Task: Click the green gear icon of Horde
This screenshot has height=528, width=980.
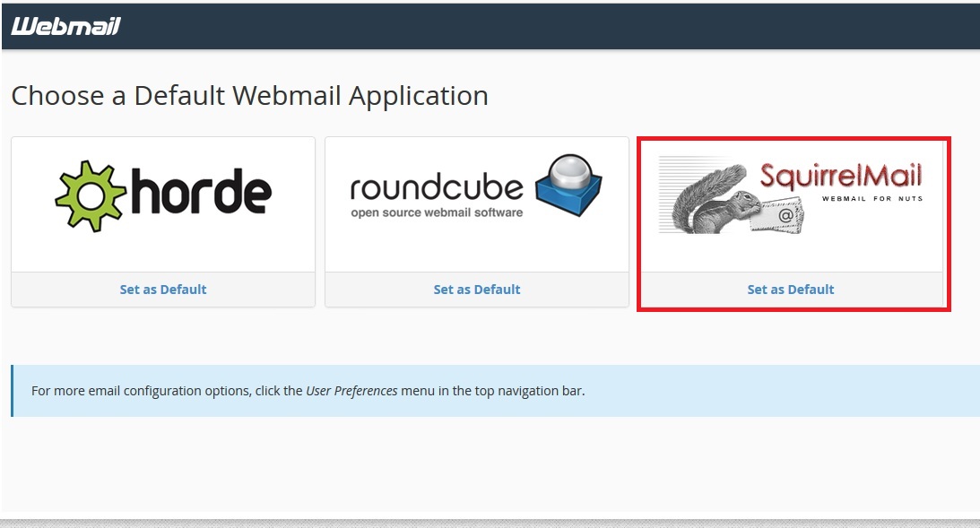Action: point(91,195)
